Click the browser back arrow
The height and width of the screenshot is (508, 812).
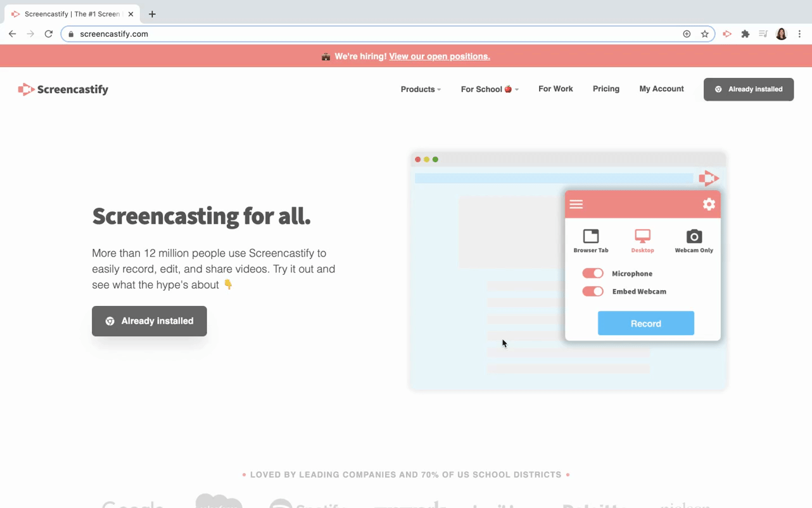pyautogui.click(x=12, y=34)
